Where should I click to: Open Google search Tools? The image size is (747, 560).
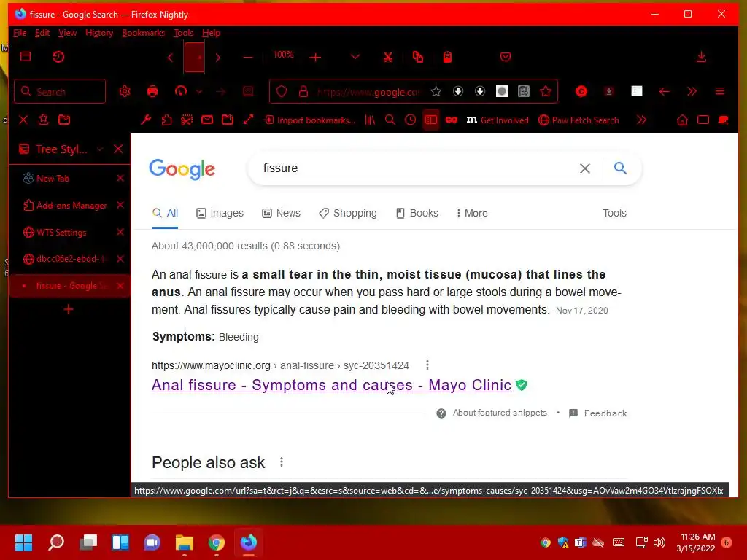click(x=614, y=214)
